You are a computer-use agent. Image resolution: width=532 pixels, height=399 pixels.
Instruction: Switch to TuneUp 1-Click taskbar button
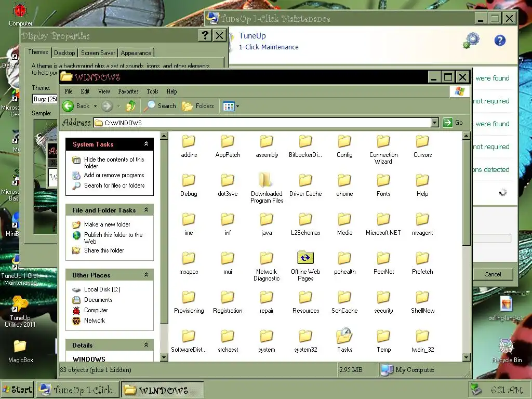[78, 390]
